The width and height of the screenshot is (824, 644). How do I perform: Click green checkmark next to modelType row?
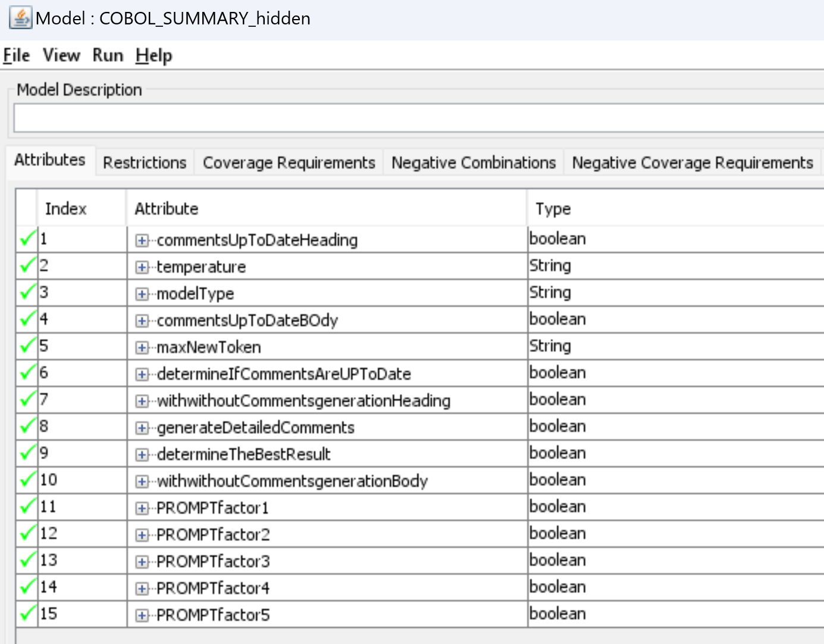[27, 292]
